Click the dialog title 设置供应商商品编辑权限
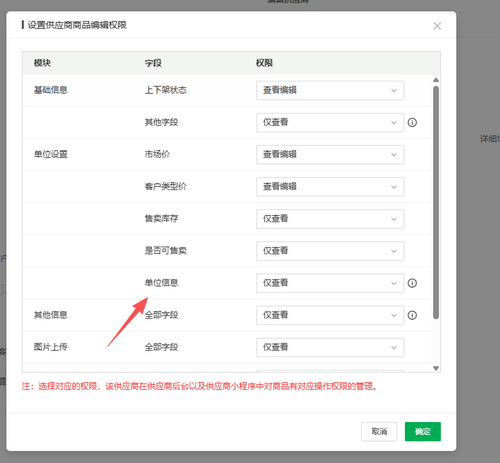This screenshot has width=500, height=463. [x=77, y=25]
